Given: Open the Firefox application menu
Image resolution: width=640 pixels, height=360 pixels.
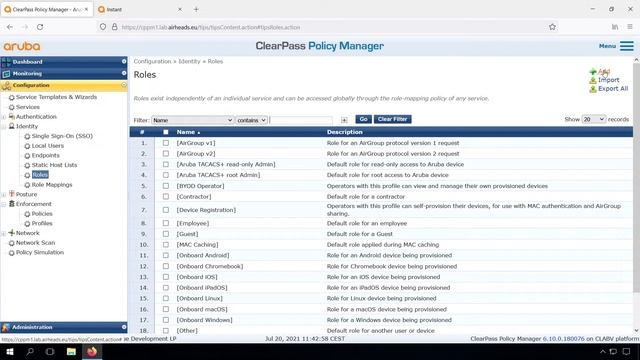Looking at the screenshot, I should point(630,27).
